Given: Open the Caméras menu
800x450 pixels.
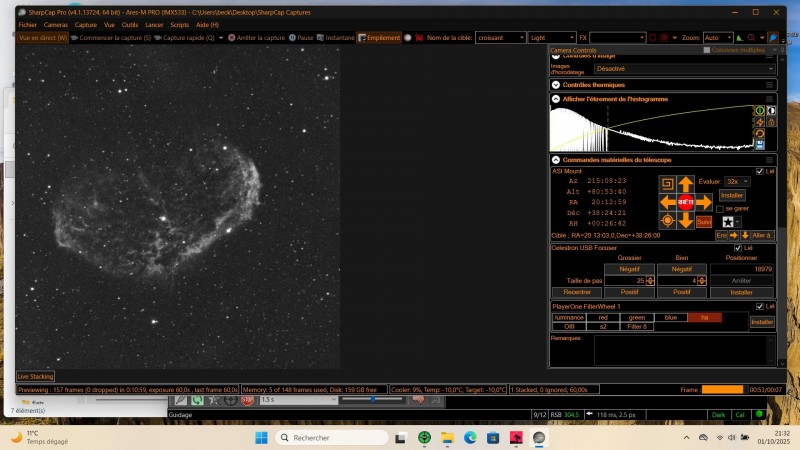Looking at the screenshot, I should tap(56, 24).
